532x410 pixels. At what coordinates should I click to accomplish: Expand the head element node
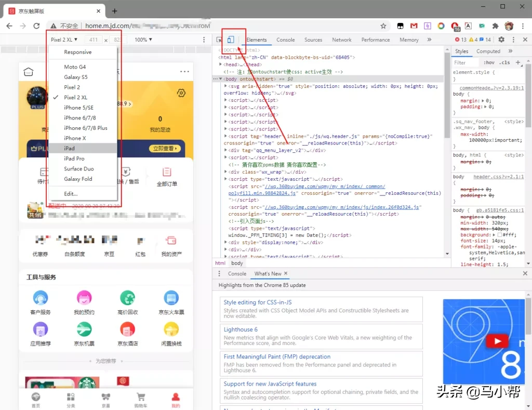220,64
